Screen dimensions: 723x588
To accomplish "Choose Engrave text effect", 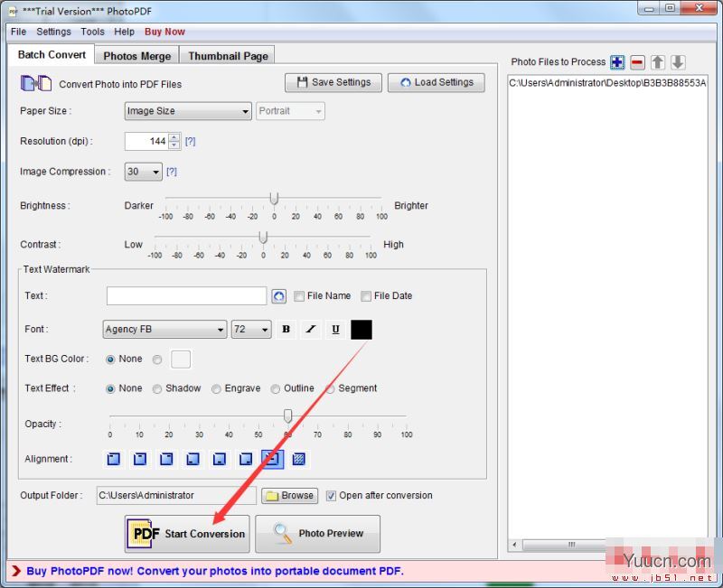I will pos(216,389).
